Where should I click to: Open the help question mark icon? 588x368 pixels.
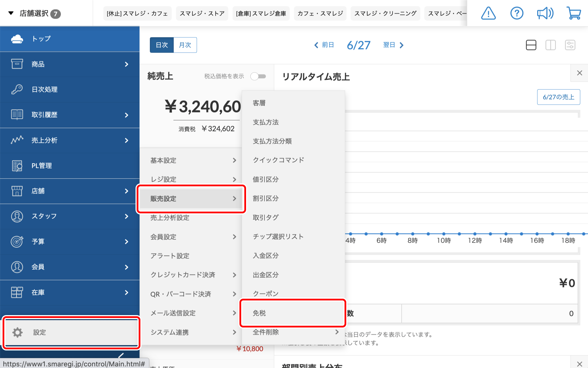coord(517,13)
